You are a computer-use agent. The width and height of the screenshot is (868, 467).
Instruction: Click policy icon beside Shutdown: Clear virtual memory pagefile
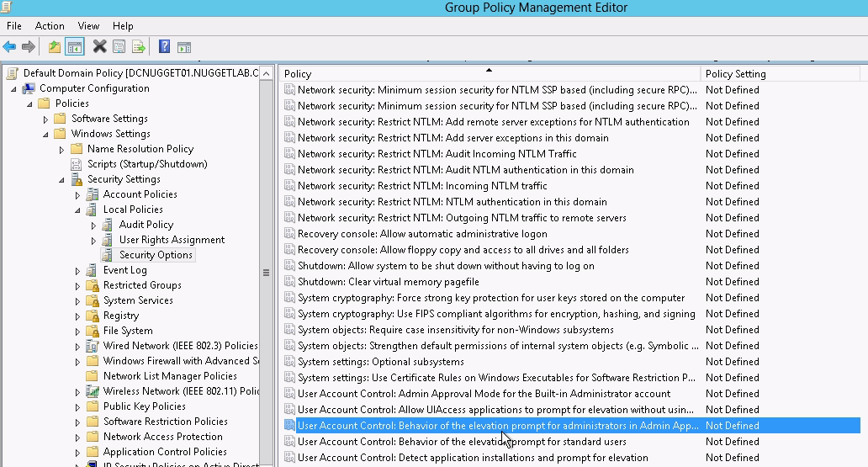289,281
